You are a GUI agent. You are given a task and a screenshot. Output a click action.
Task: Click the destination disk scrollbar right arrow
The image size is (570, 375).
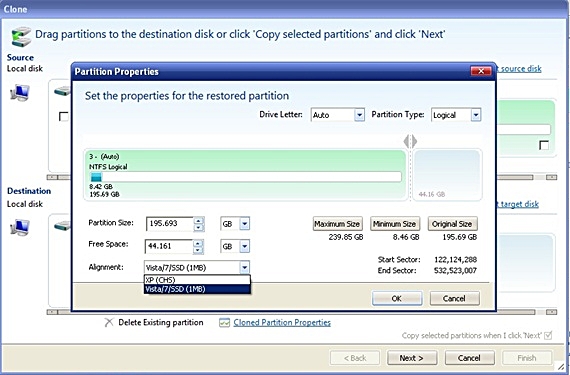pos(551,312)
